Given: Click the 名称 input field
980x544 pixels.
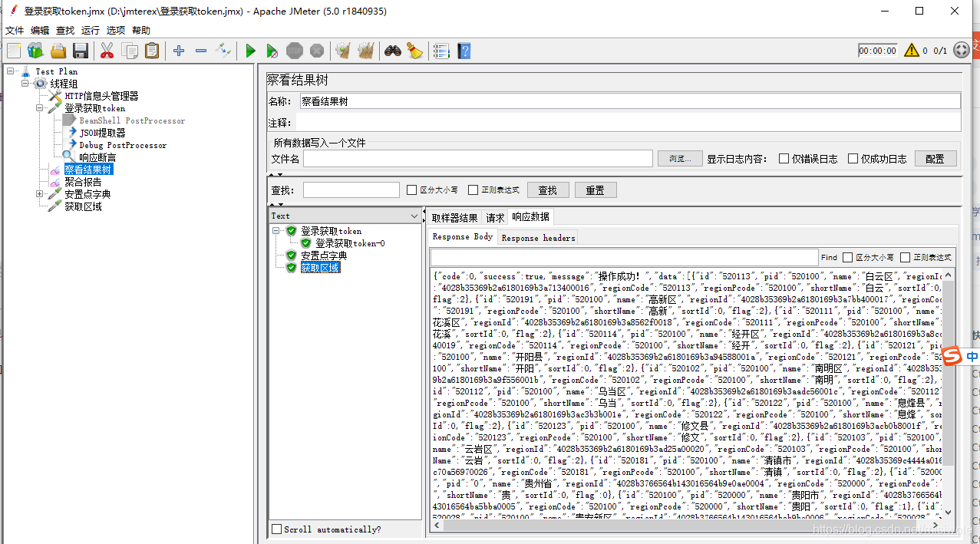Looking at the screenshot, I should [629, 101].
